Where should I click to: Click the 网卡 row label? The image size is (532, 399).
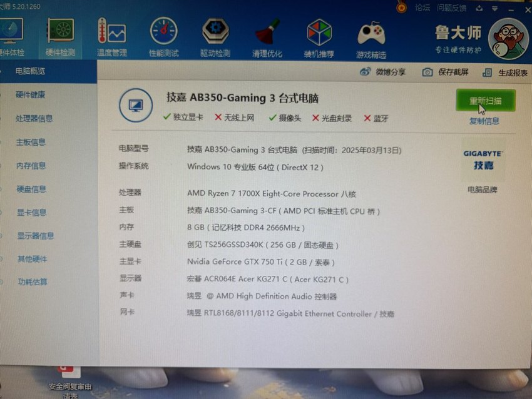tap(127, 312)
